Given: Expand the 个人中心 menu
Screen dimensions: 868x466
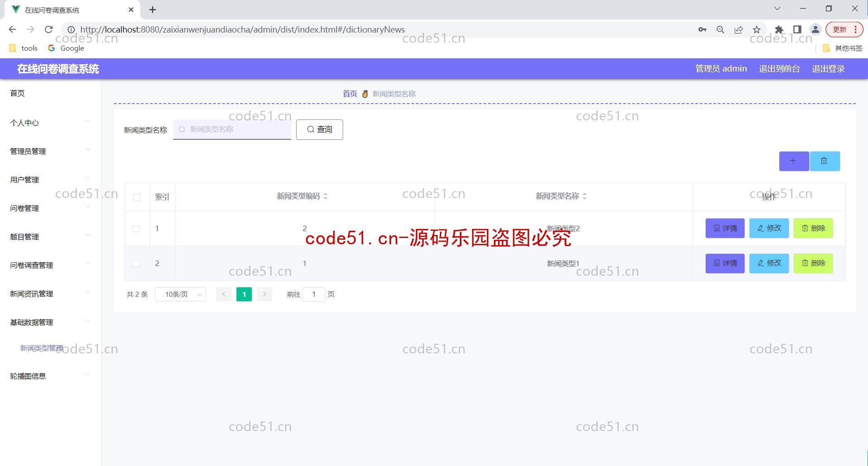Looking at the screenshot, I should coord(50,123).
